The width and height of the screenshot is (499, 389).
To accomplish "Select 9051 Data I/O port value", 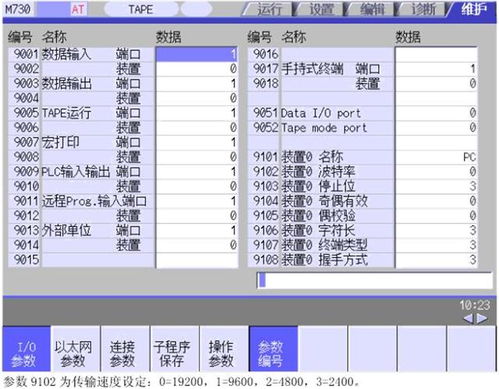I will click(436, 113).
